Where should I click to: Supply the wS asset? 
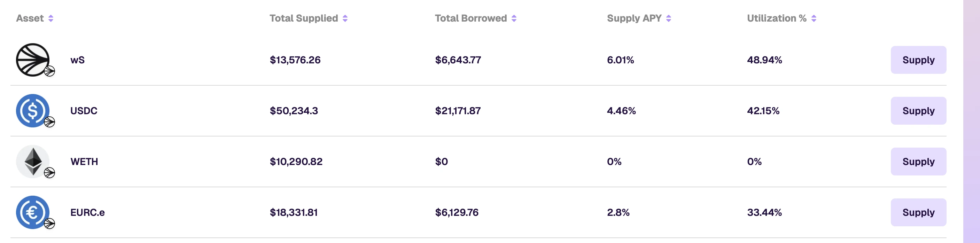(x=918, y=60)
